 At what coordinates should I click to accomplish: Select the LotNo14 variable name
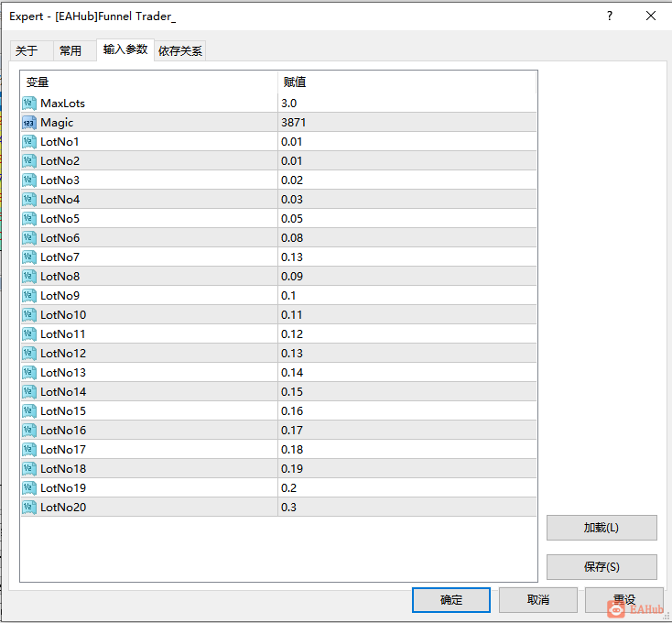(x=63, y=392)
